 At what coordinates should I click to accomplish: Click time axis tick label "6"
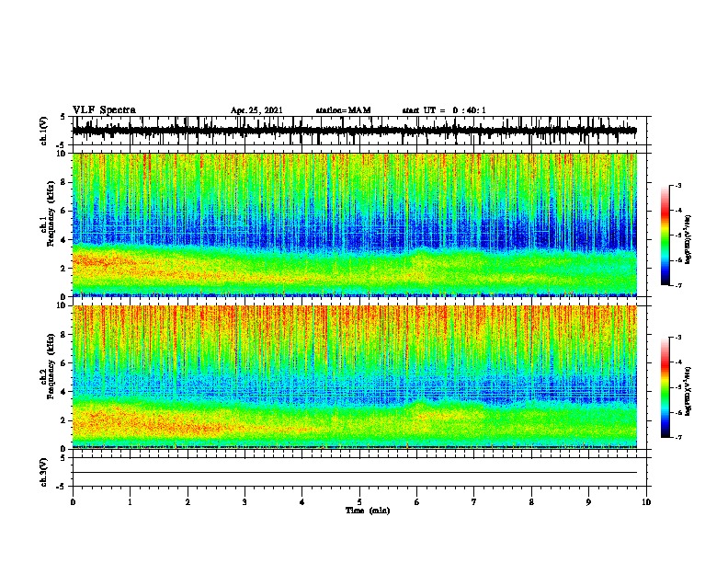[x=417, y=502]
